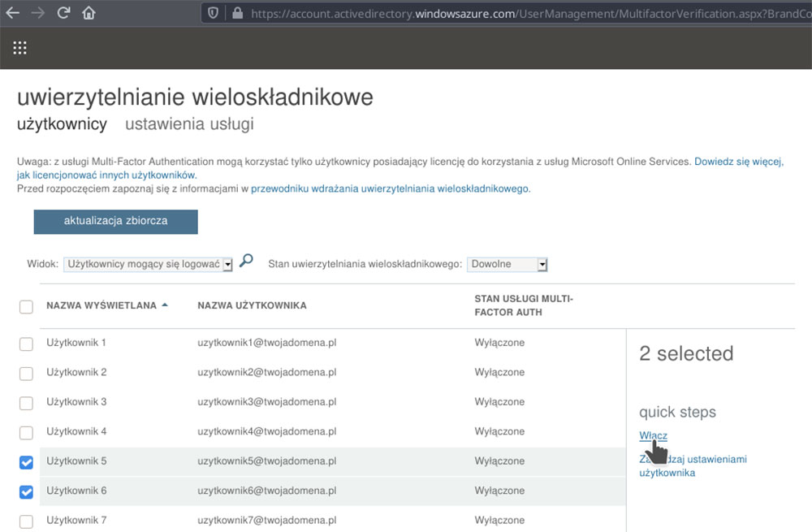
Task: Click the browser forward arrow
Action: coord(37,13)
